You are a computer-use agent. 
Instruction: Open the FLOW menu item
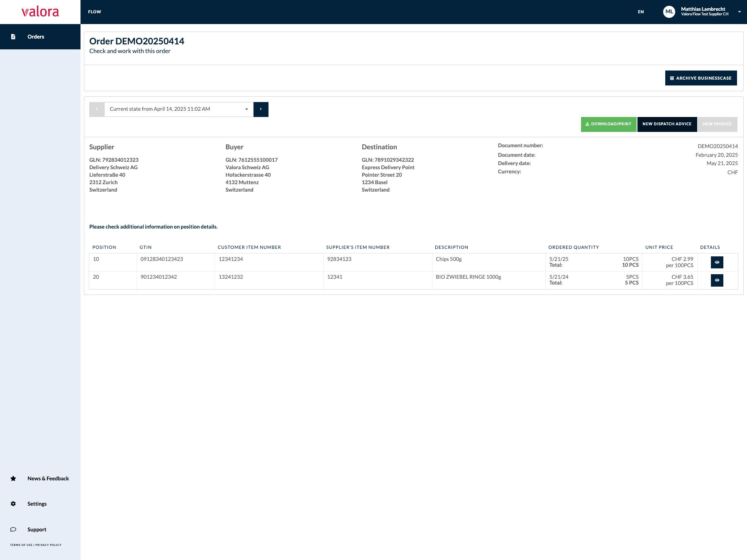pos(95,12)
